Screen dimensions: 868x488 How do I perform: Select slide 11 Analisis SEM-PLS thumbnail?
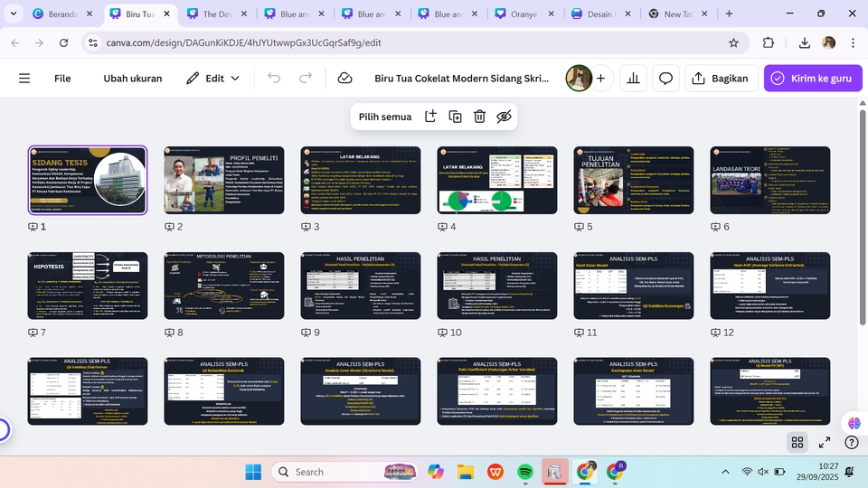tap(633, 286)
